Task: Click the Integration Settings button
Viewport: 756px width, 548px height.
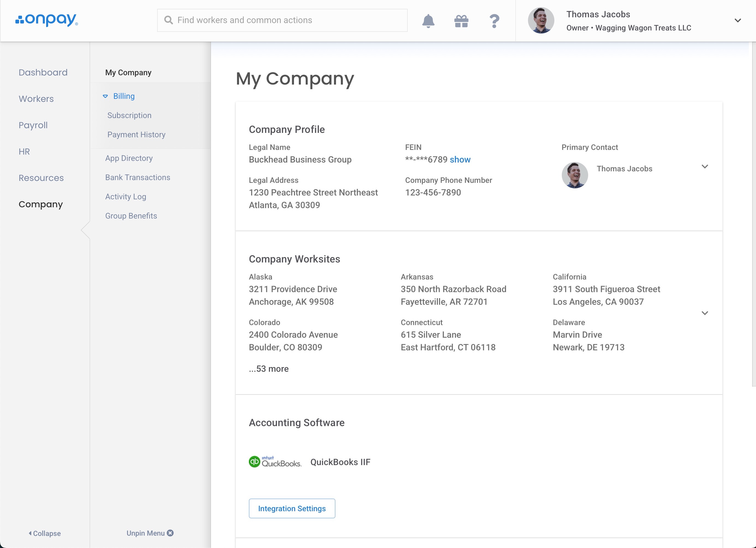Action: (x=292, y=508)
